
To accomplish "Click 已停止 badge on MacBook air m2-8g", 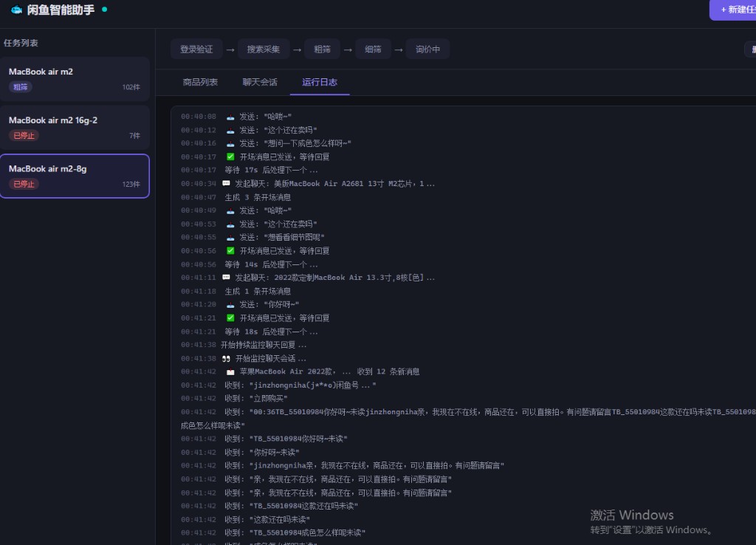I will [24, 184].
